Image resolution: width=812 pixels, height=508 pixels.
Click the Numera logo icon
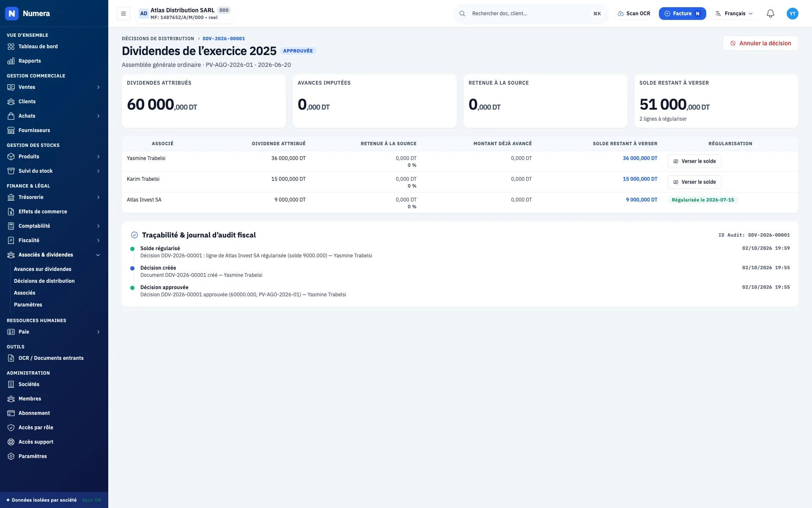tap(12, 14)
